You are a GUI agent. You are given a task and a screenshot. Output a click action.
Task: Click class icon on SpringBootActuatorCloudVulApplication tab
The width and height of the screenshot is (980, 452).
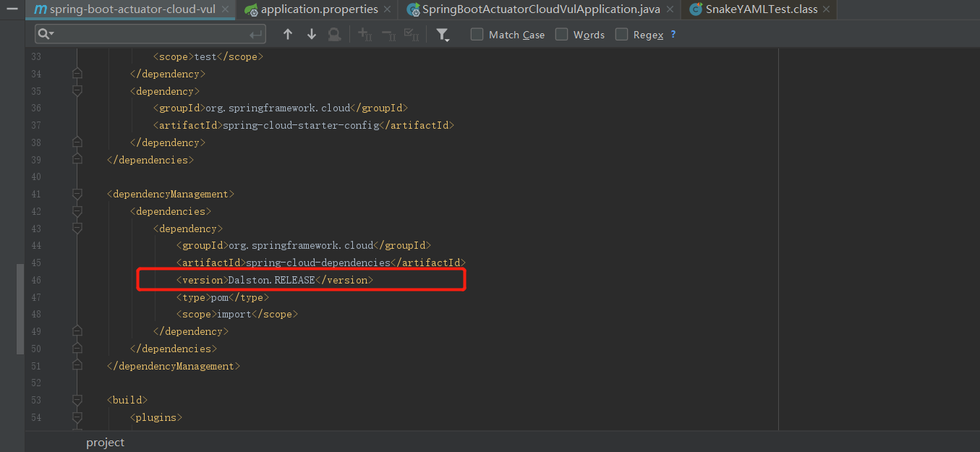click(x=413, y=10)
